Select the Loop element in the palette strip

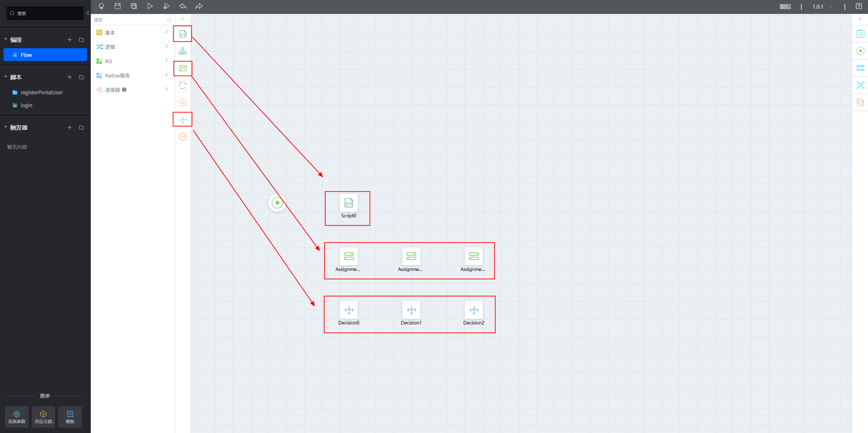[183, 85]
